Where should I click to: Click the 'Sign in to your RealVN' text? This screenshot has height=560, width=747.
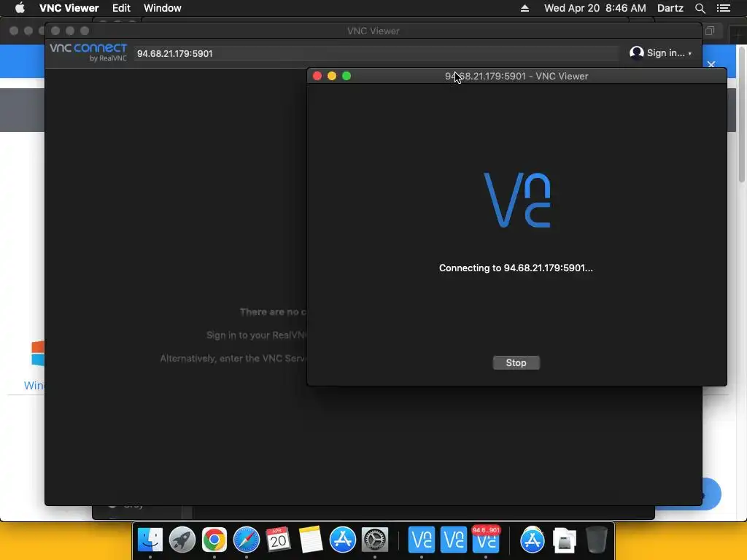pyautogui.click(x=256, y=335)
